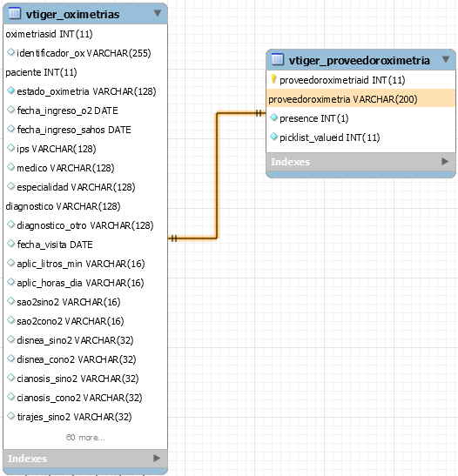Expand Indexes section of vtiger_proveedoroximetria
The height and width of the screenshot is (476, 458).
click(x=445, y=161)
